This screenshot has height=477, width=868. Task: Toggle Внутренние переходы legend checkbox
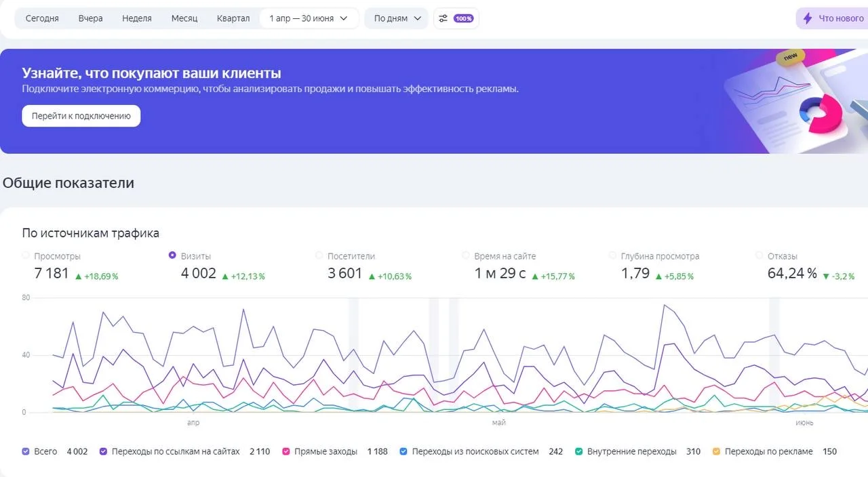point(579,451)
